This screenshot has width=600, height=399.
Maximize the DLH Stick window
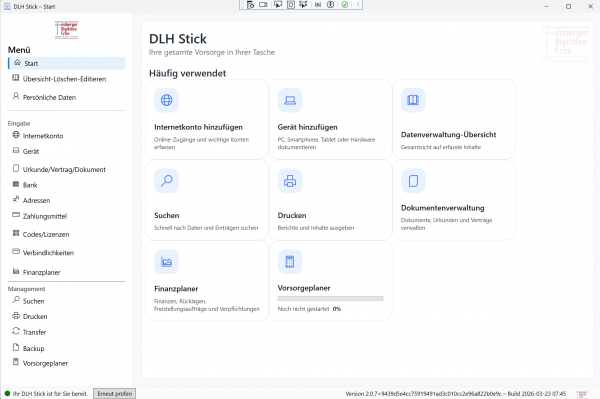[569, 7]
